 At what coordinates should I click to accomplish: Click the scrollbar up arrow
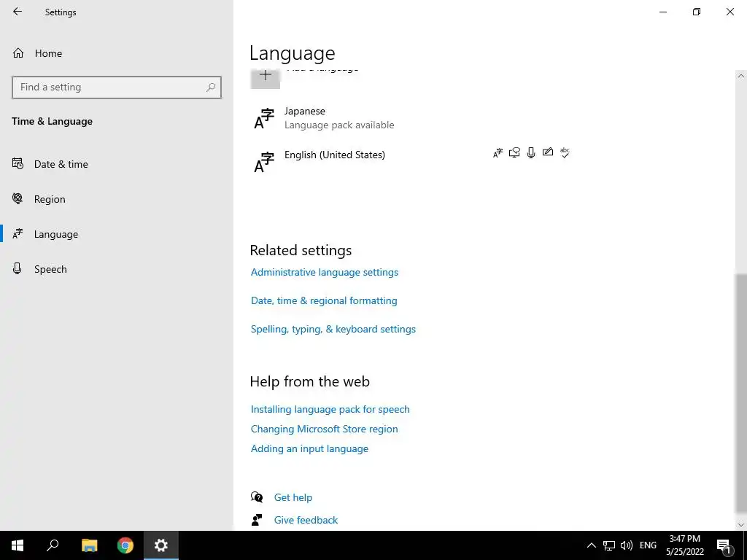[x=741, y=76]
